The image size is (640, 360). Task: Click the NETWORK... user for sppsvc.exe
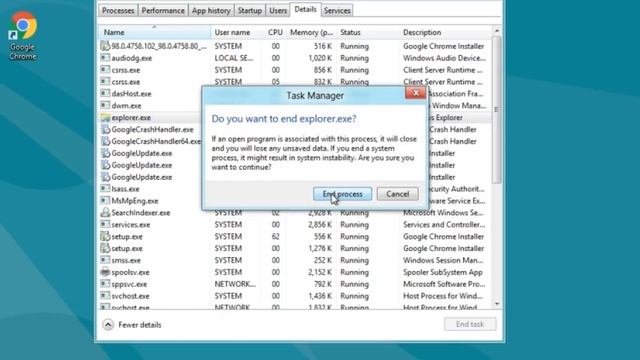235,284
